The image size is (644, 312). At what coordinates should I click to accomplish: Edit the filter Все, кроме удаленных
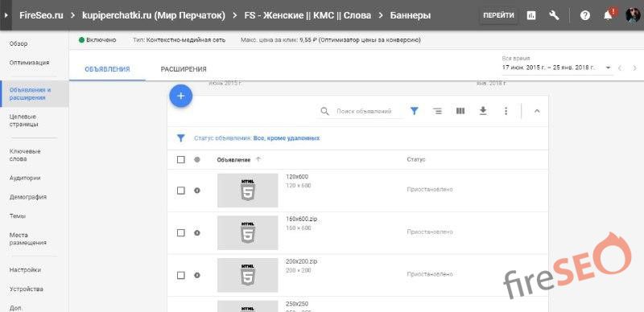287,138
